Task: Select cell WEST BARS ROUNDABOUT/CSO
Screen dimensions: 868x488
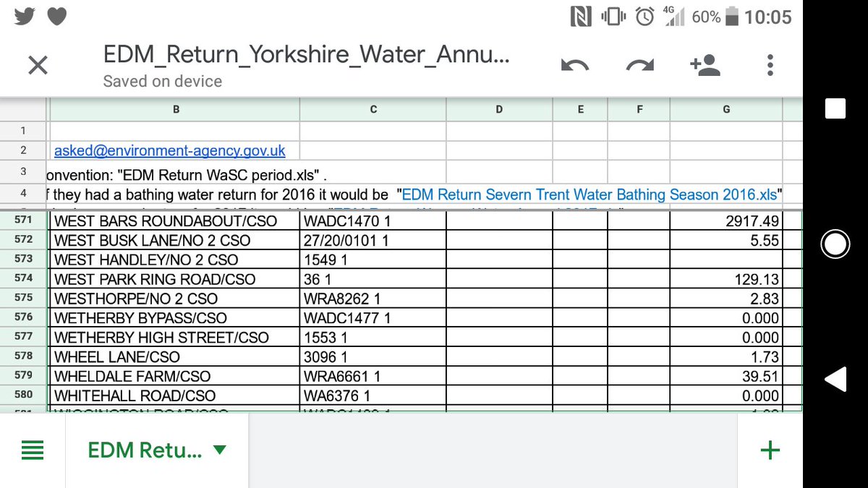Action: [x=174, y=221]
